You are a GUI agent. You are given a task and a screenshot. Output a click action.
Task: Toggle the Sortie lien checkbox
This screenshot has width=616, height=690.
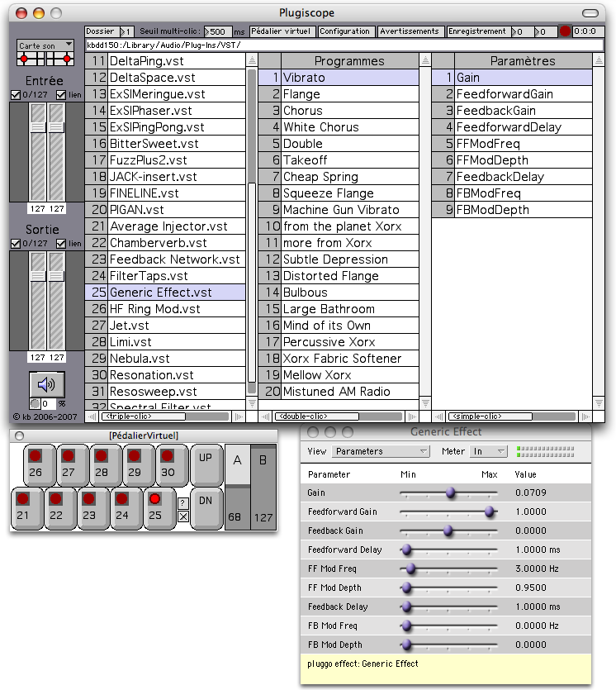point(61,244)
